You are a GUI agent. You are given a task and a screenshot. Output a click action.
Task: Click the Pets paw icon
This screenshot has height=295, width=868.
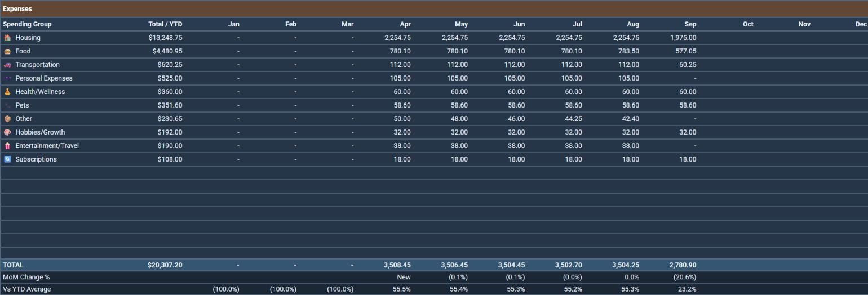pyautogui.click(x=7, y=105)
